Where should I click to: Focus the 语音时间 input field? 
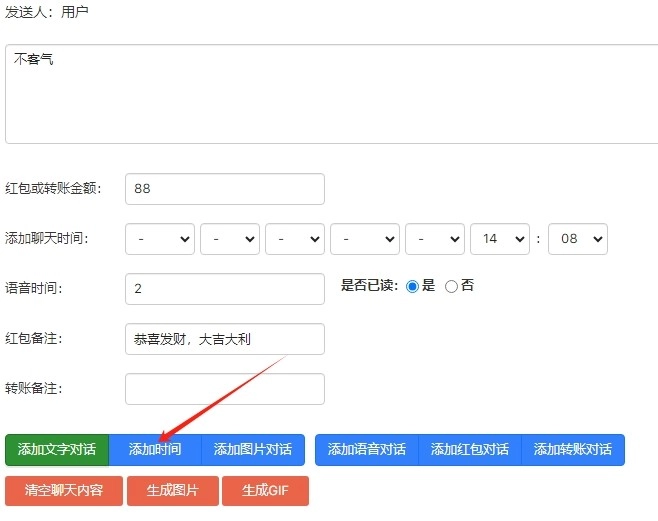(225, 289)
